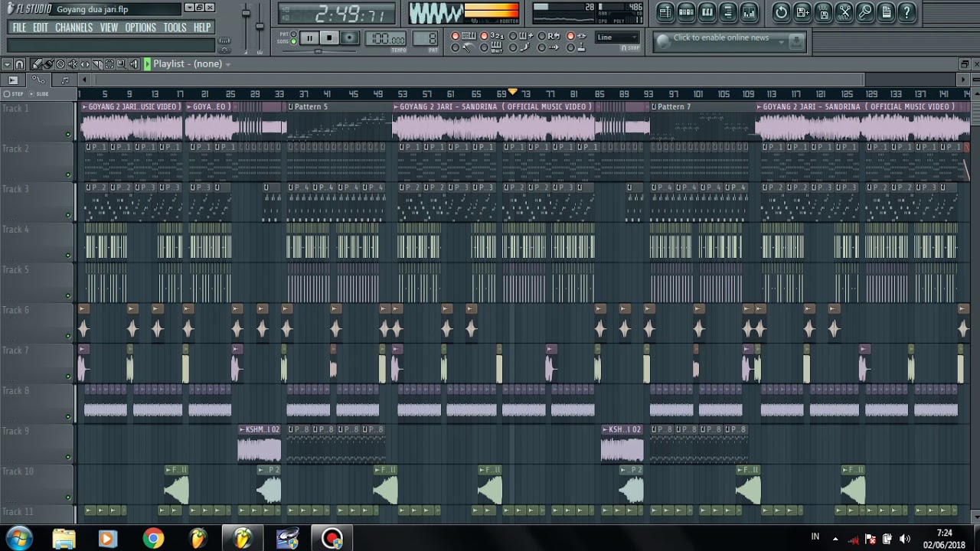Switch to the music note tab
This screenshot has height=551, width=980.
(x=65, y=80)
